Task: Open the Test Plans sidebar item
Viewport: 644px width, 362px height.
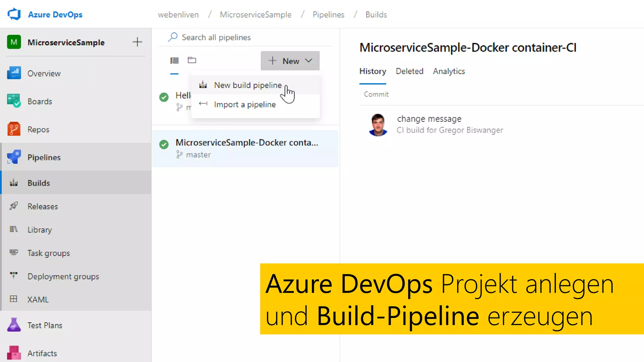Action: tap(76, 325)
